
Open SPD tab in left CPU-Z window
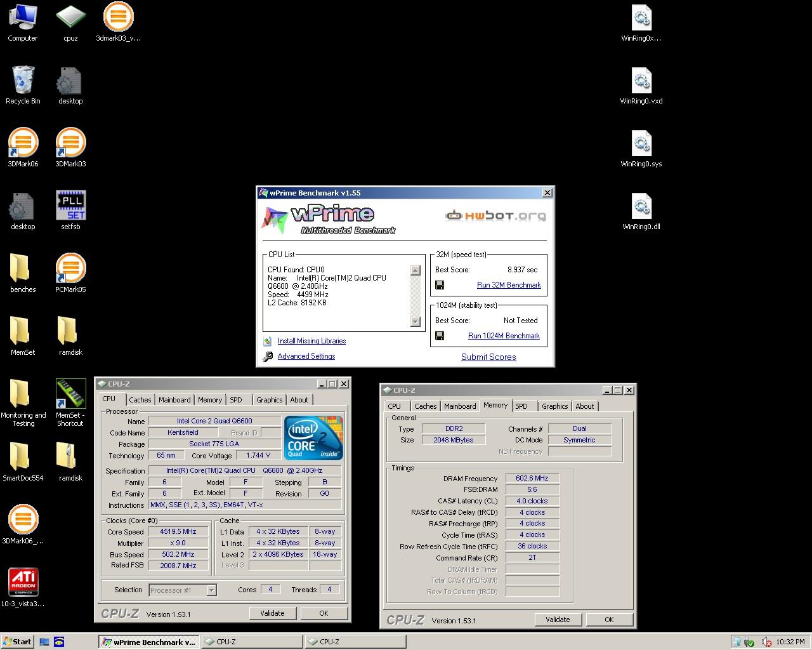[236, 400]
